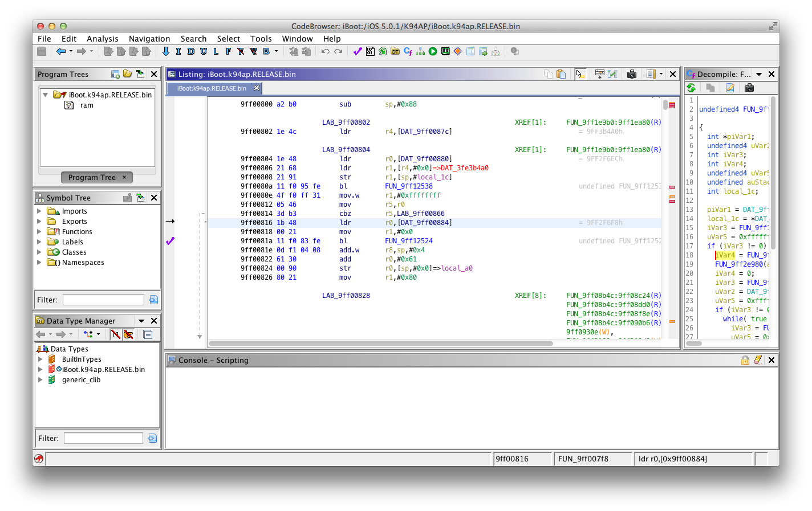
Task: Toggle mouse hover cursor icon in Listing
Action: pos(580,74)
